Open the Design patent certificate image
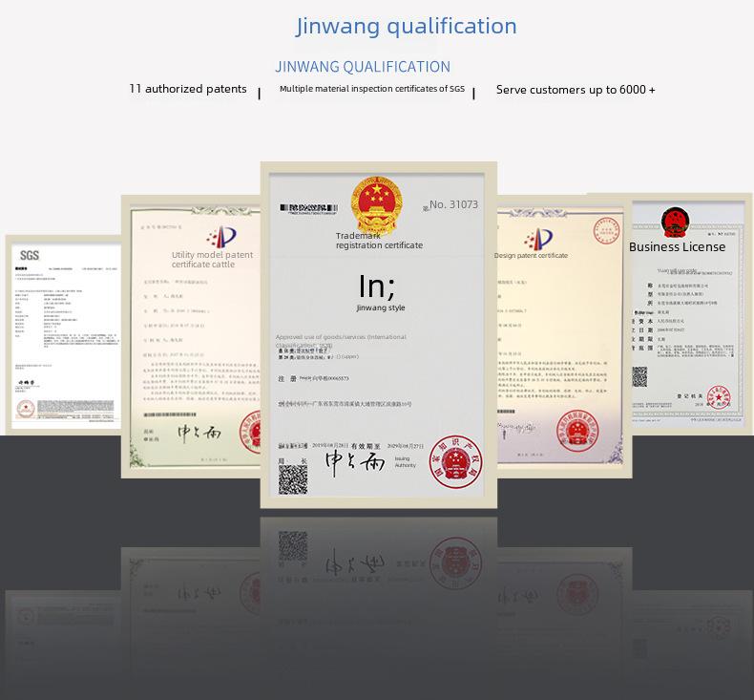Image resolution: width=754 pixels, height=700 pixels. (564, 337)
